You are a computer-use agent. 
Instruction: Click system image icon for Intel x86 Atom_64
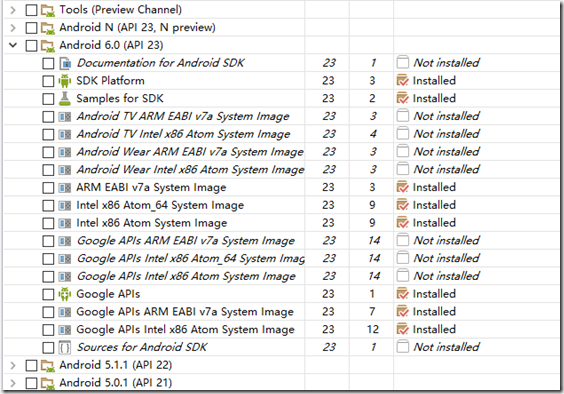coord(65,205)
